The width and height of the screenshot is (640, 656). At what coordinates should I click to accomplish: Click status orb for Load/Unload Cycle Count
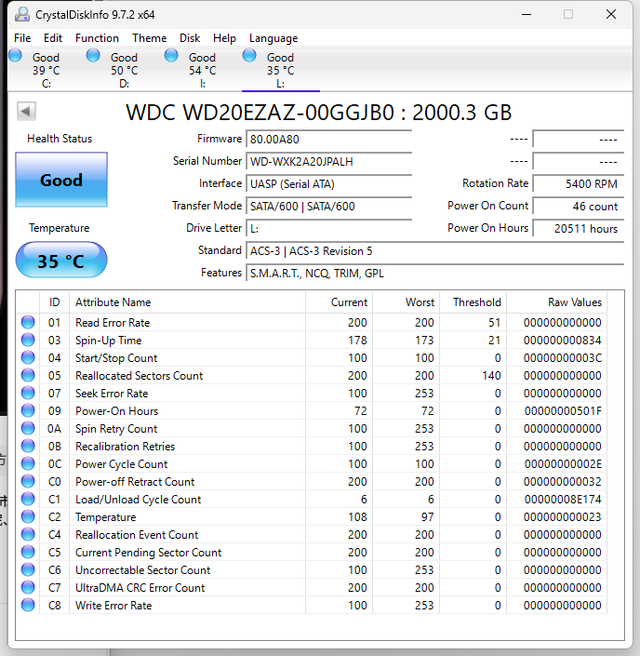tap(28, 499)
